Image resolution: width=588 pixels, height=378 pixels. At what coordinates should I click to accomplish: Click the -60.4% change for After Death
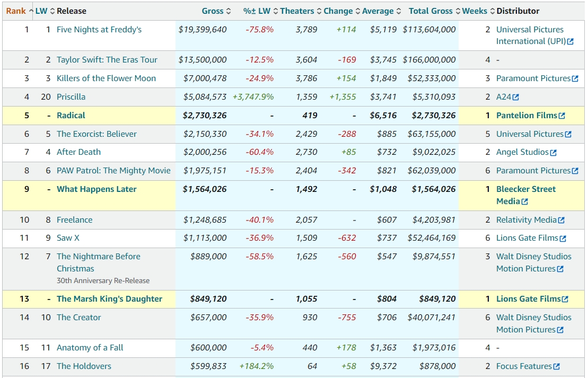click(x=259, y=152)
